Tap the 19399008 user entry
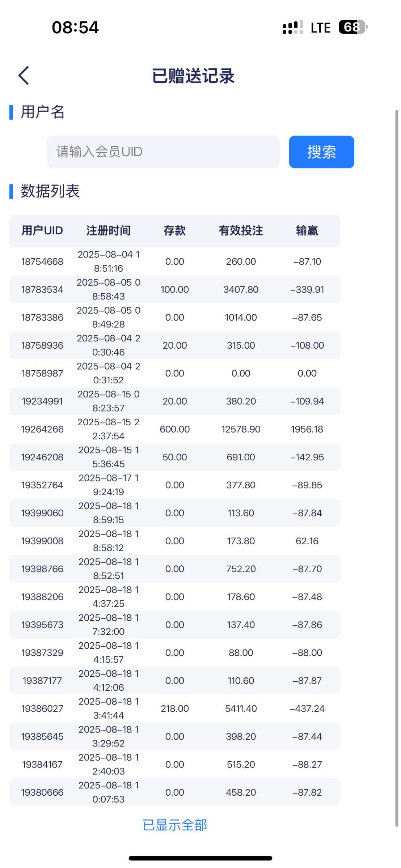The width and height of the screenshot is (401, 868). [42, 541]
